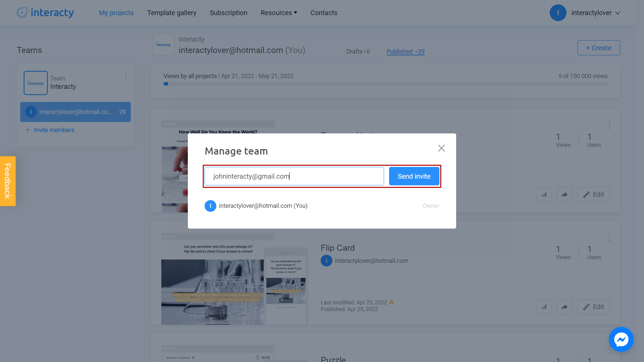644x362 pixels.
Task: Open My projects tab
Action: [x=116, y=13]
